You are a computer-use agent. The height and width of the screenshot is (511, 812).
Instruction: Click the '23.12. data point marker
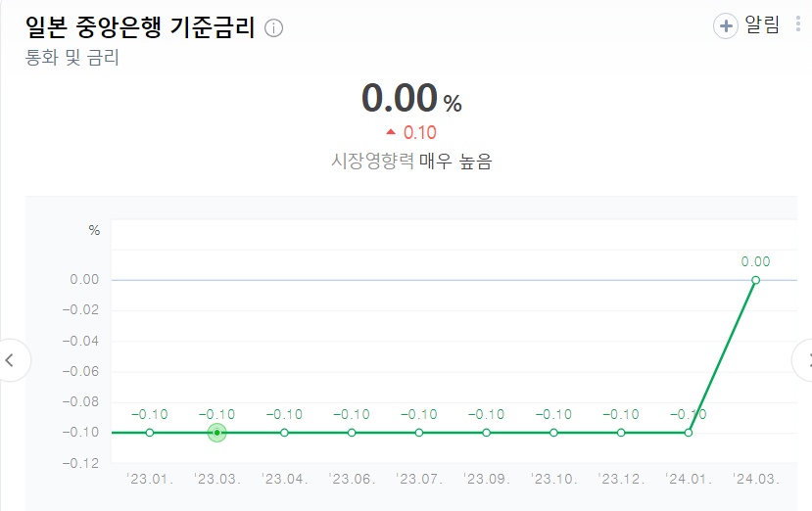621,432
